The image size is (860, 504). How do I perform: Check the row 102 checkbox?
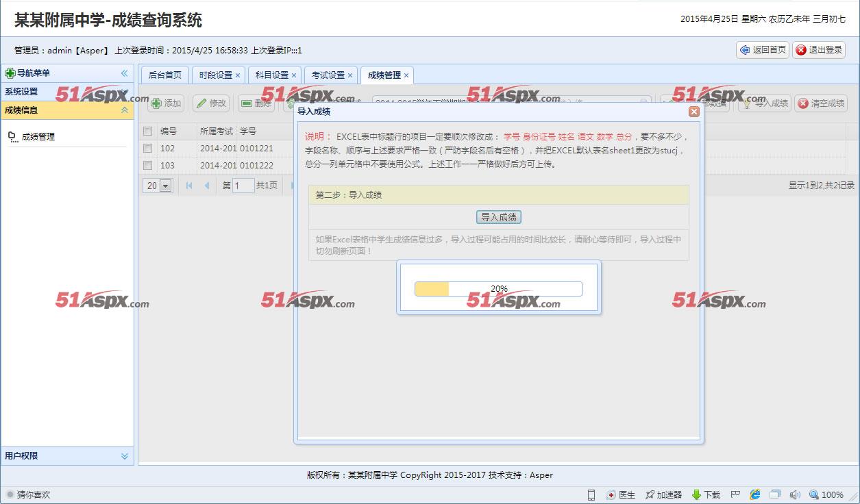pyautogui.click(x=147, y=148)
